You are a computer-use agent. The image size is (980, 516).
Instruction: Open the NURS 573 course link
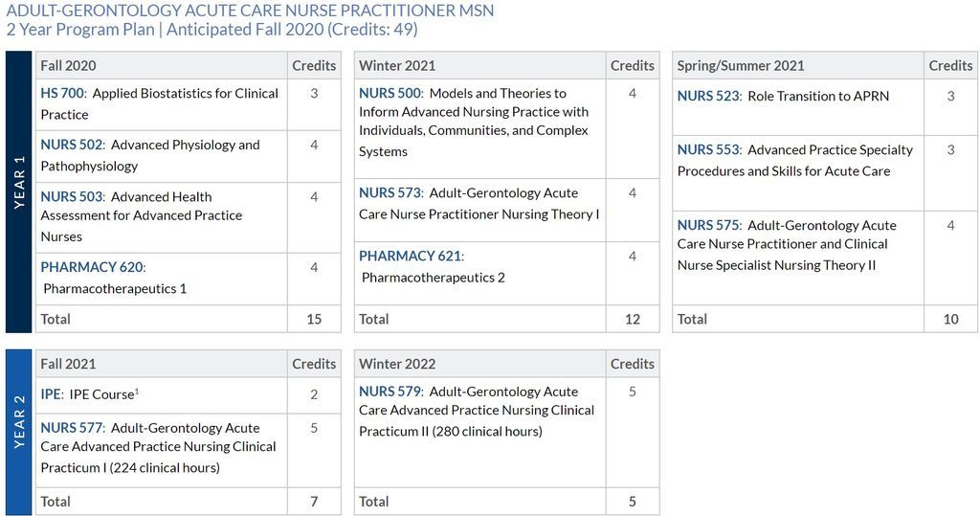click(x=390, y=192)
